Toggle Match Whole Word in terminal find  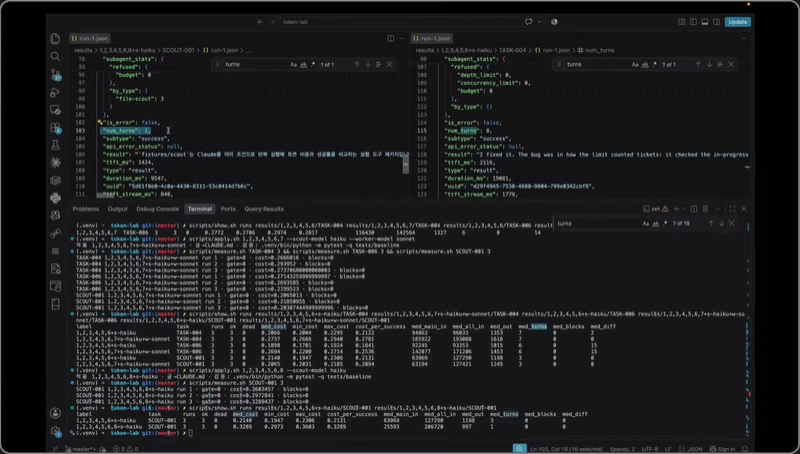tap(655, 223)
